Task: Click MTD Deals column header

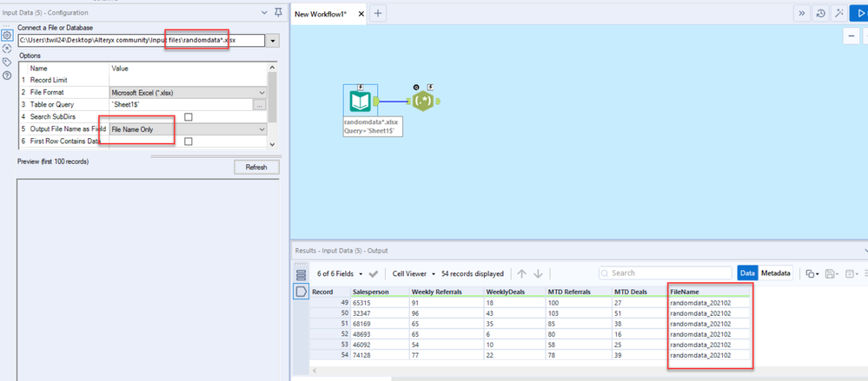Action: [x=639, y=292]
